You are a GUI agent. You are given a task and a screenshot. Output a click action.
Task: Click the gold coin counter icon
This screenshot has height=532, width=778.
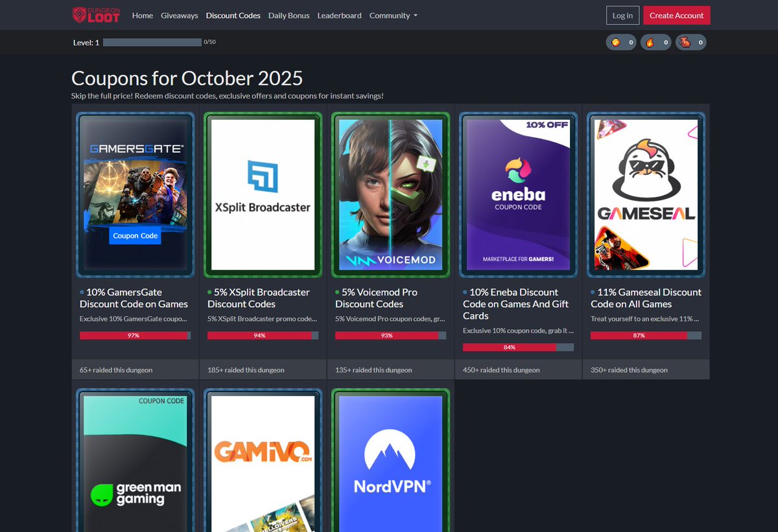pyautogui.click(x=616, y=43)
